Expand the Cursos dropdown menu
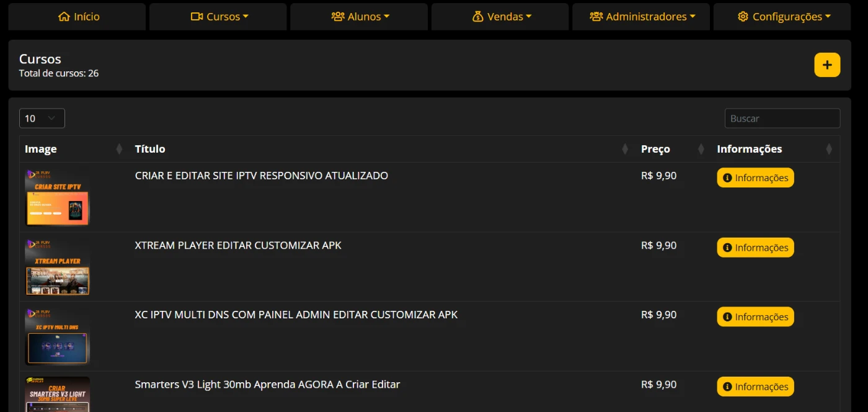Viewport: 868px width, 412px height. coord(219,17)
